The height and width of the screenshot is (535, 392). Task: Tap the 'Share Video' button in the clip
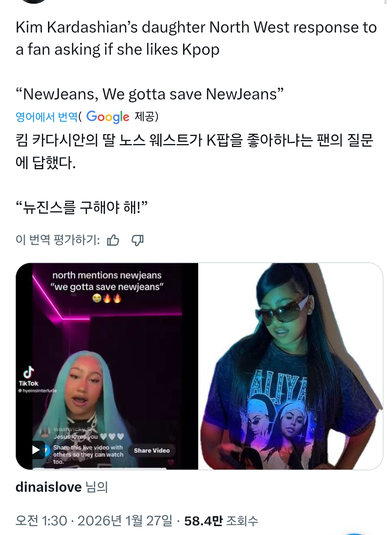[x=152, y=450]
